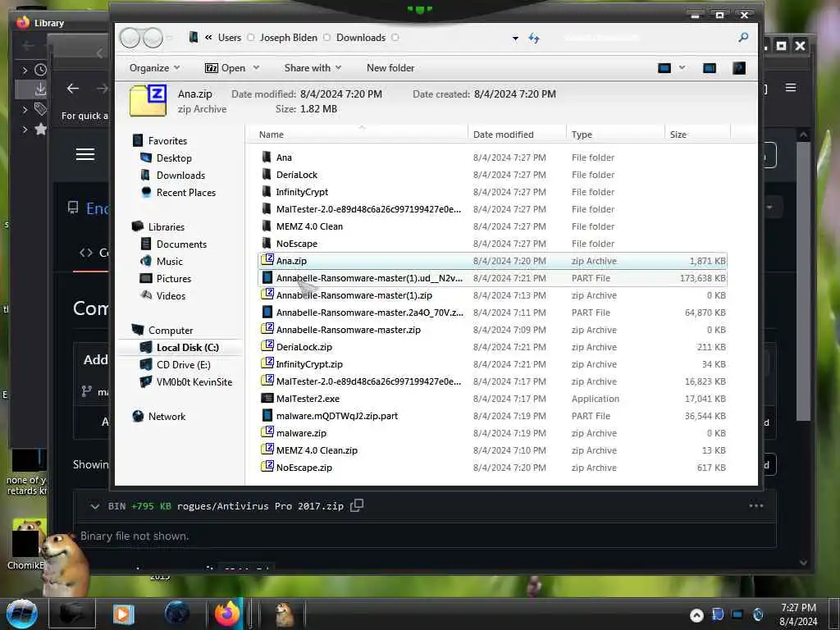Select CD Drive (E:) in navigation pane
Image resolution: width=840 pixels, height=630 pixels.
coord(183,365)
